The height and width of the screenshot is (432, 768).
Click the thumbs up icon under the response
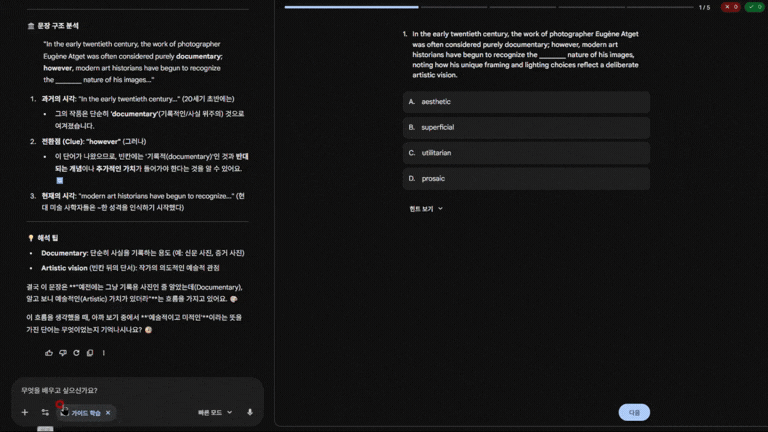(x=49, y=353)
